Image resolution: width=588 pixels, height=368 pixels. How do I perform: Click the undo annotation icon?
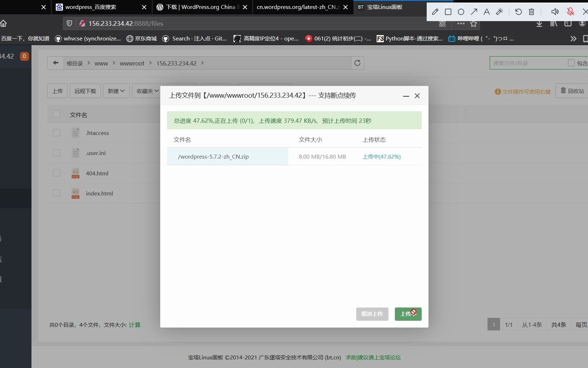518,12
